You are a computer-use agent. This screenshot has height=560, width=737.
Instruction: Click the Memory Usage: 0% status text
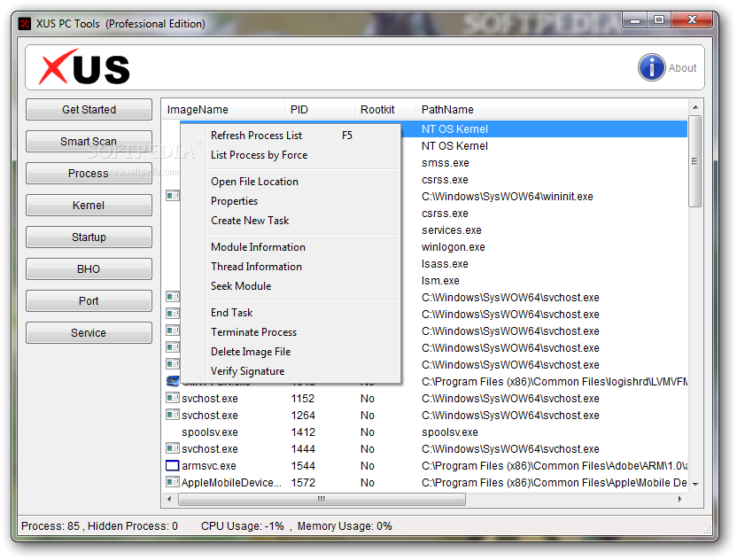tap(345, 525)
